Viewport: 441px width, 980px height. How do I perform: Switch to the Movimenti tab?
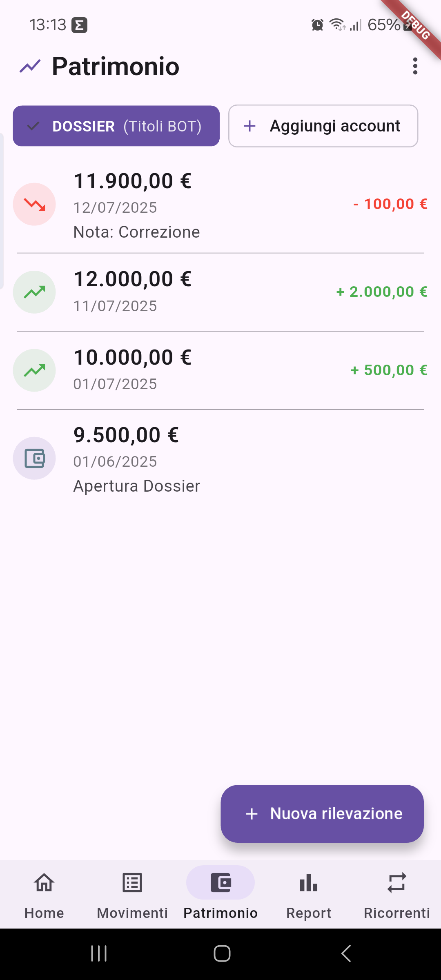(x=132, y=895)
